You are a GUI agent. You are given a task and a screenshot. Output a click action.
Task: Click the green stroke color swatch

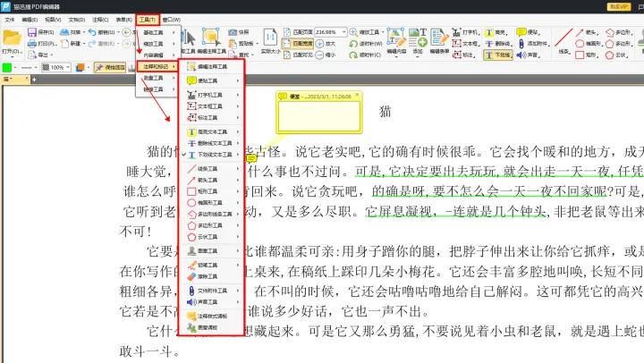(x=7, y=67)
